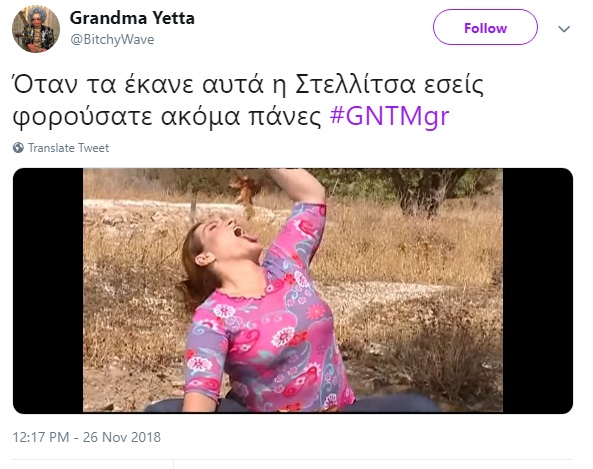Play the embedded video of the woman
593x469 pixels.
coord(293,290)
